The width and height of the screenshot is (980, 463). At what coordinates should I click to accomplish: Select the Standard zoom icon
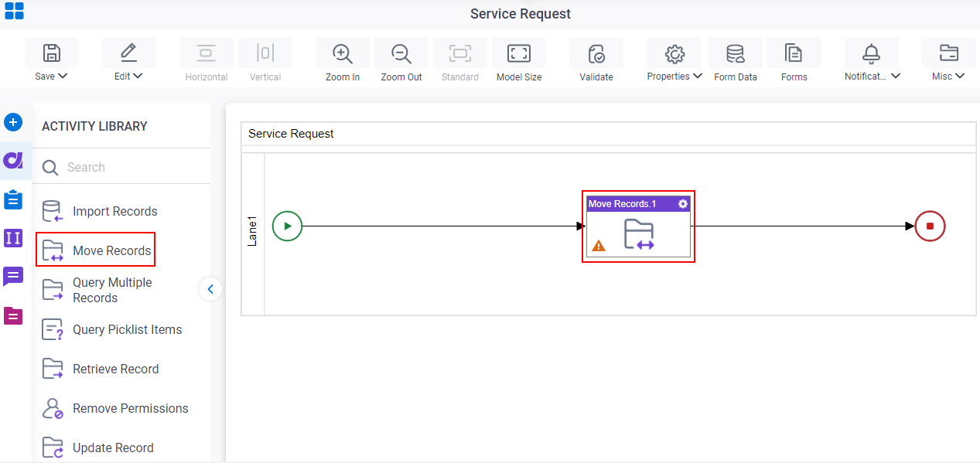pyautogui.click(x=460, y=53)
